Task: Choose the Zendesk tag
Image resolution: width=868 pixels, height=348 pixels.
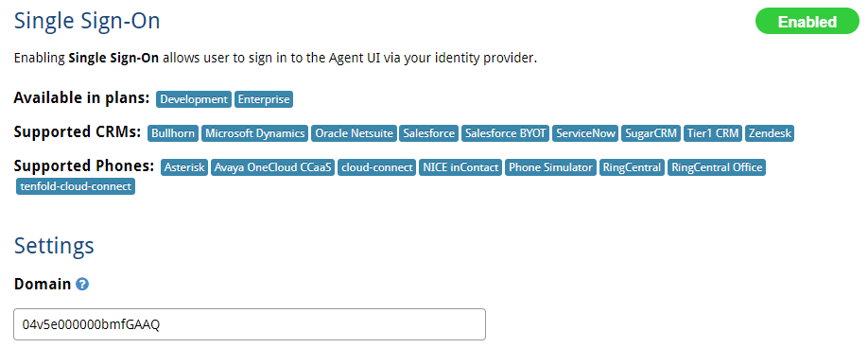Action: point(770,133)
